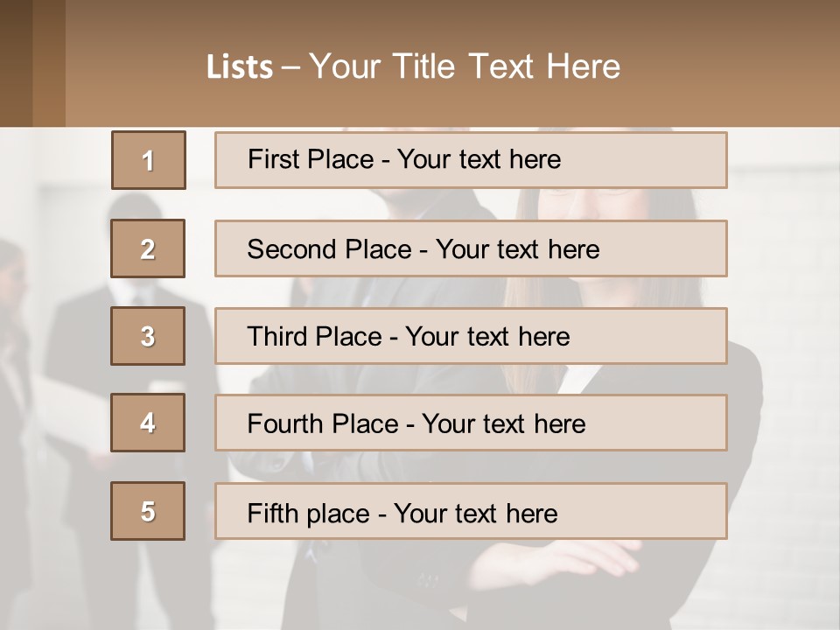The height and width of the screenshot is (630, 840).
Task: Click dark brown stripe in header corner
Action: click(x=16, y=63)
